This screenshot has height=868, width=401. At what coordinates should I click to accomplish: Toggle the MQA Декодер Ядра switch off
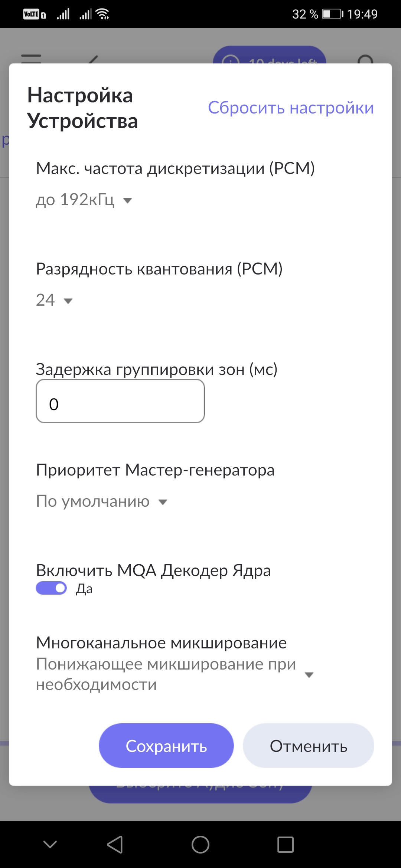tap(51, 588)
